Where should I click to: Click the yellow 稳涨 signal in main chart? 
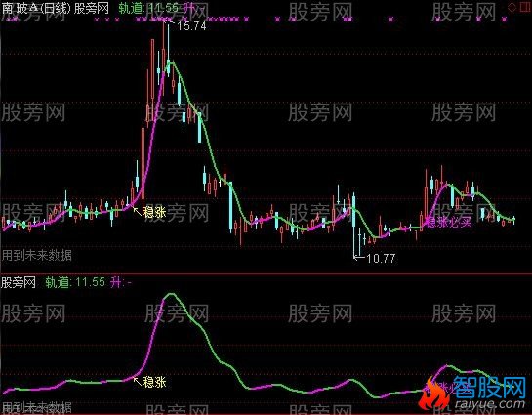tap(154, 212)
